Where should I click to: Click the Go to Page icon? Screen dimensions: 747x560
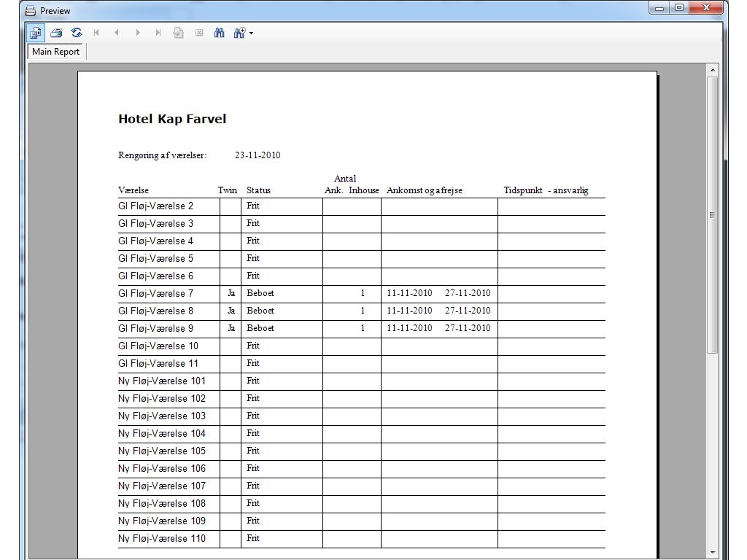click(178, 33)
